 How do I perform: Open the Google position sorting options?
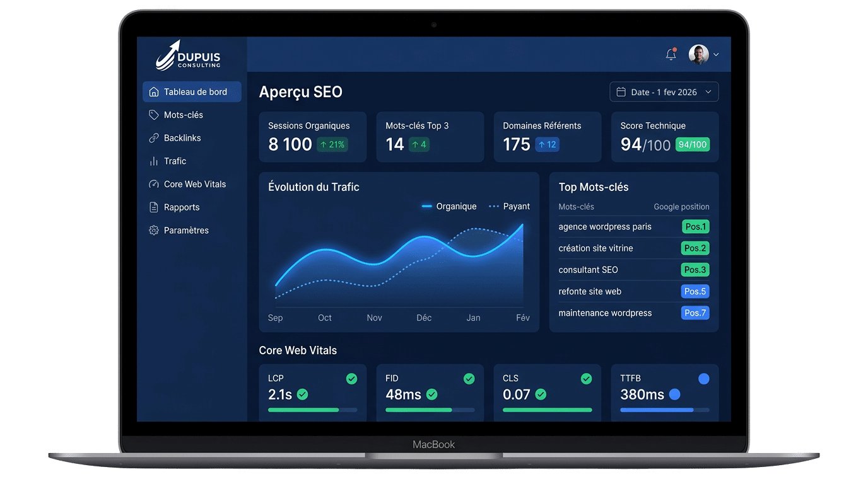tap(681, 206)
